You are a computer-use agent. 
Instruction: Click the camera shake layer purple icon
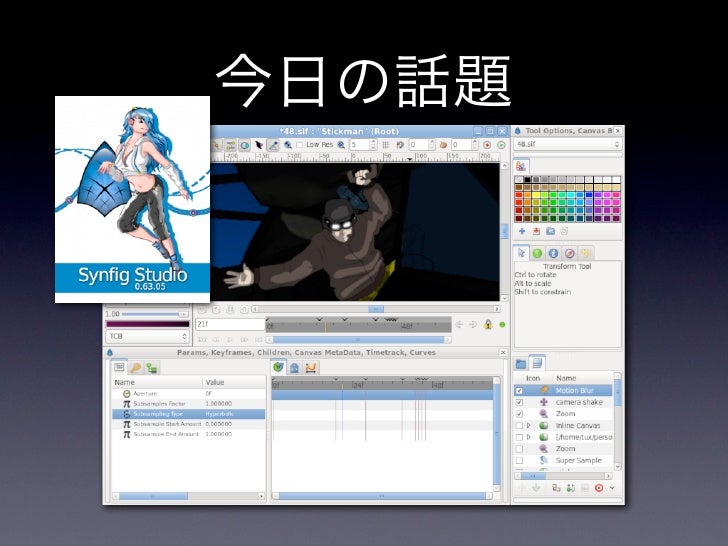(543, 402)
